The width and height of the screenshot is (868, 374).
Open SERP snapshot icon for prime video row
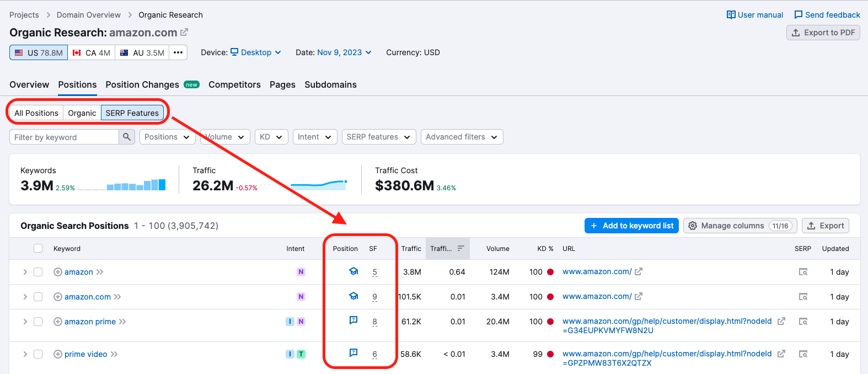point(803,354)
